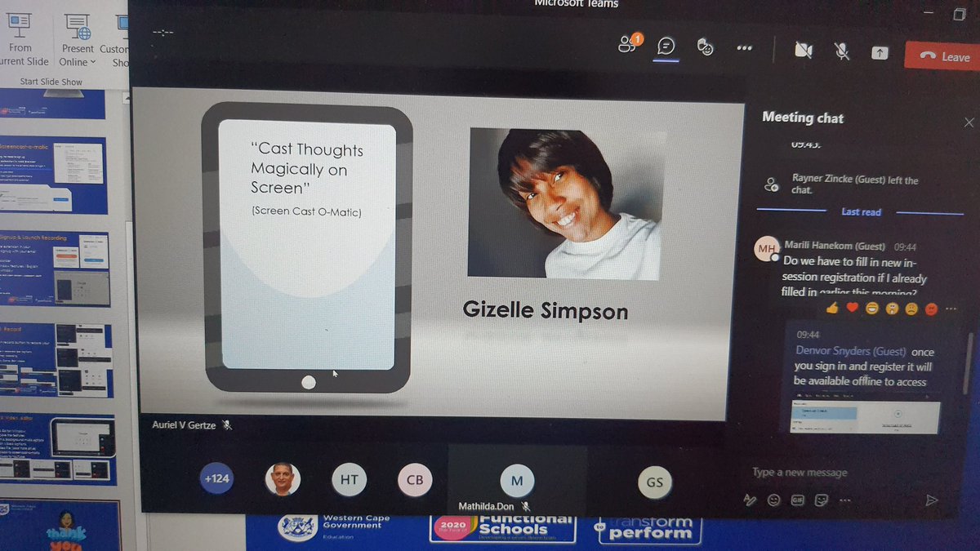Start sharing content with the share icon
This screenshot has height=551, width=980.
point(880,51)
